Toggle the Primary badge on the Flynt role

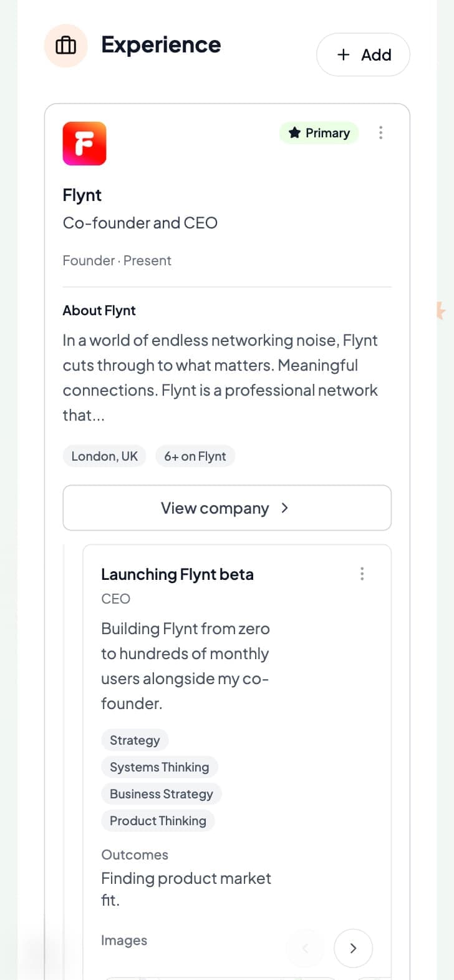(319, 132)
